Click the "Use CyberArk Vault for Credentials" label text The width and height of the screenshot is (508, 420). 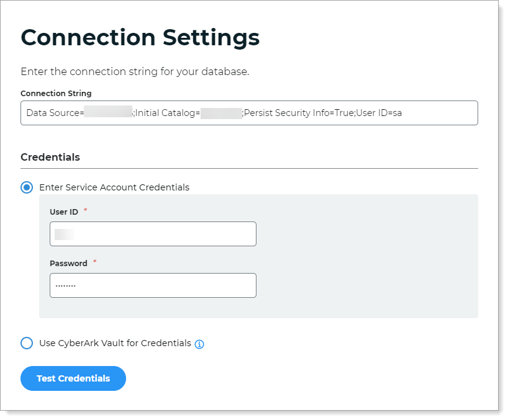(x=115, y=343)
